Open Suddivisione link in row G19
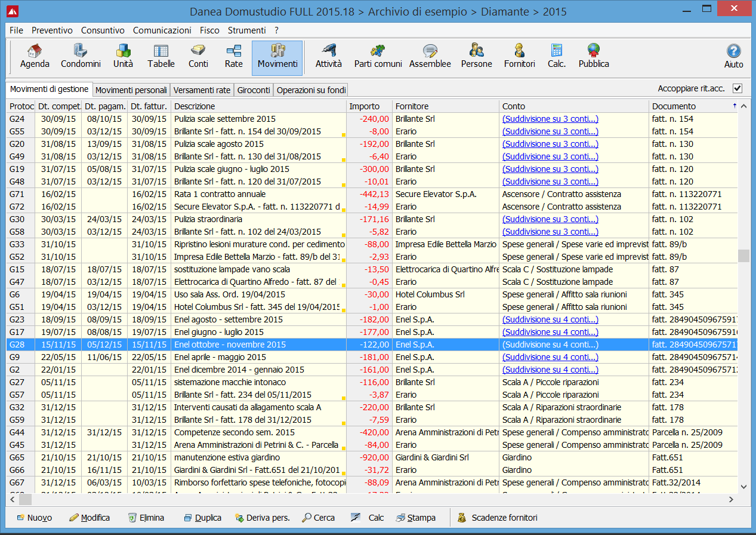Screen dimensions: 756x535 coord(550,169)
